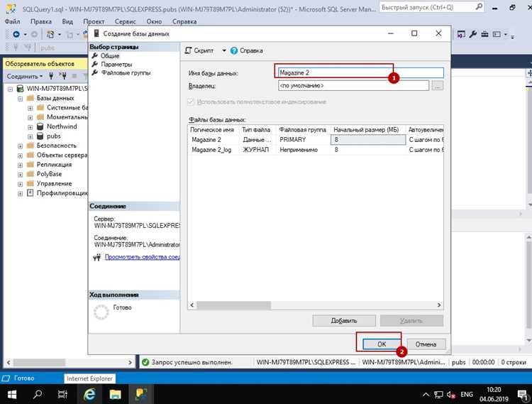Click the Имя базы данных text field
Image resolution: width=532 pixels, height=404 pixels.
(360, 72)
